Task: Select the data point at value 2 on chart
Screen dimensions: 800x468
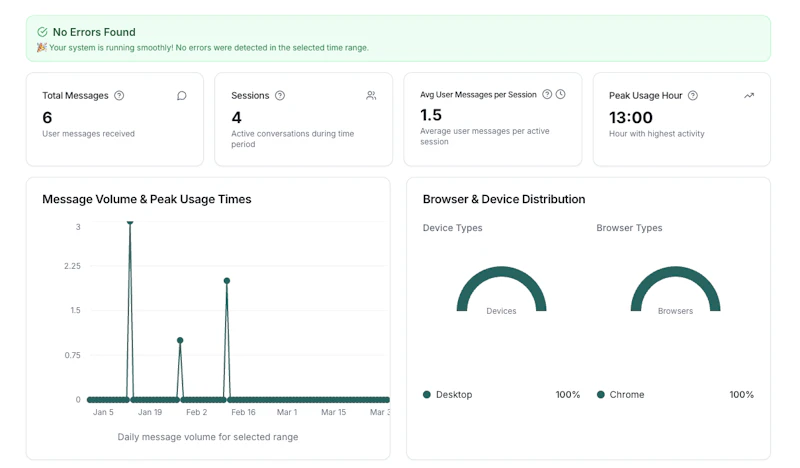Action: [x=227, y=281]
